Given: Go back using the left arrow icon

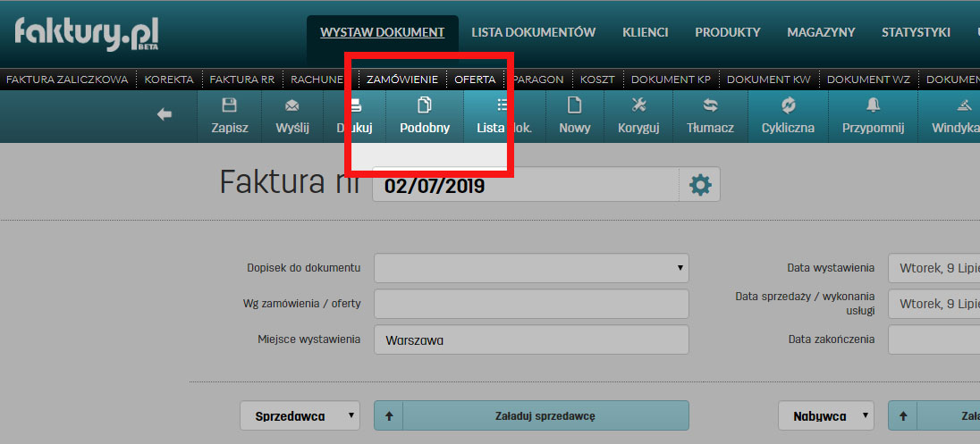Looking at the screenshot, I should [x=165, y=114].
